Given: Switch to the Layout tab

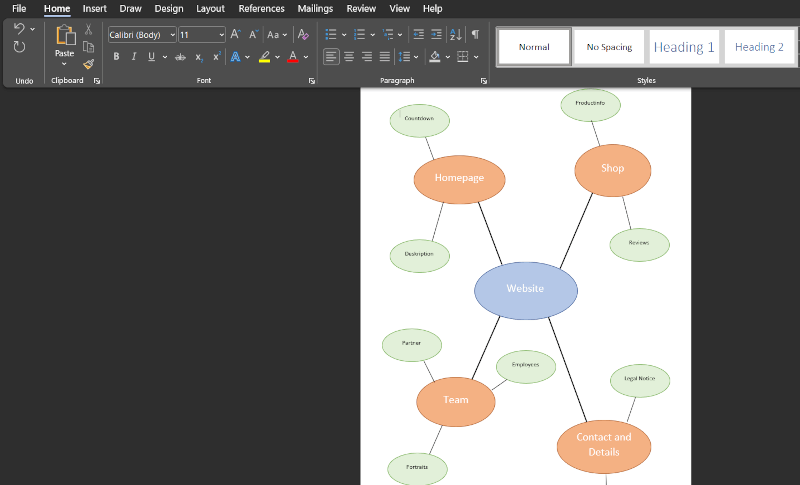Looking at the screenshot, I should 210,8.
